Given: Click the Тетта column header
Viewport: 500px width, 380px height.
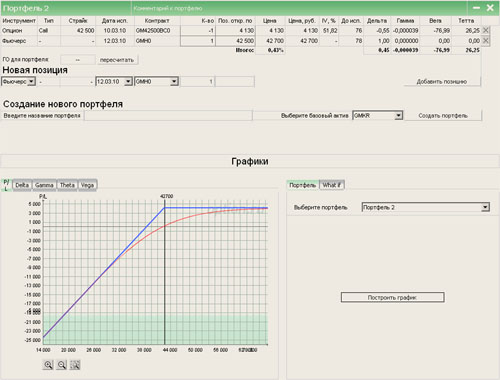Looking at the screenshot, I should click(466, 21).
